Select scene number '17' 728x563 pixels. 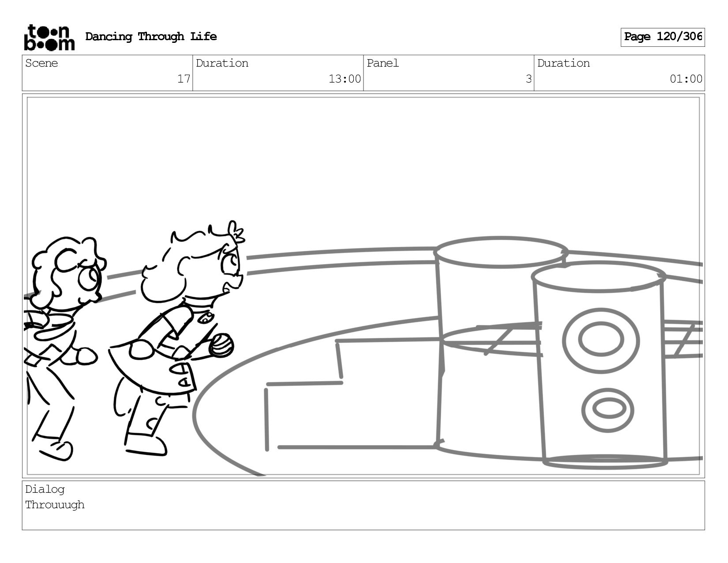pos(184,79)
